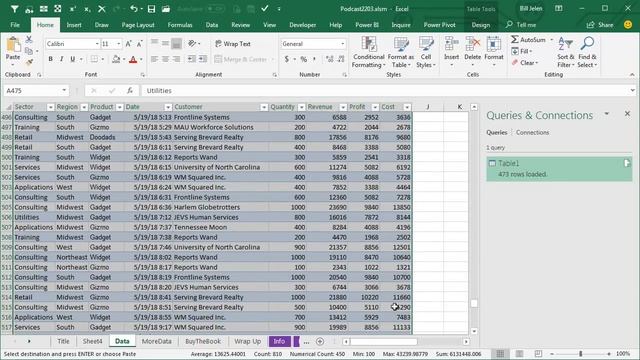
Task: Switch to Normal view in status bar
Action: point(500,353)
